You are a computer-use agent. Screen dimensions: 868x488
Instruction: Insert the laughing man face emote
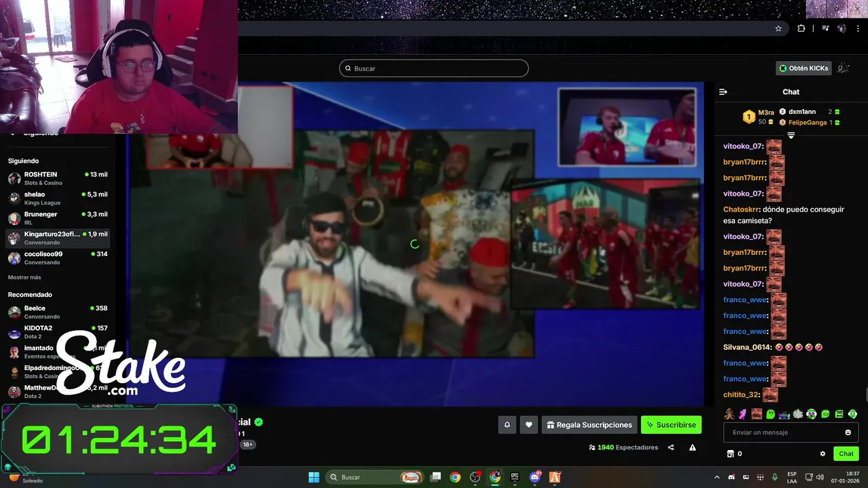(757, 413)
